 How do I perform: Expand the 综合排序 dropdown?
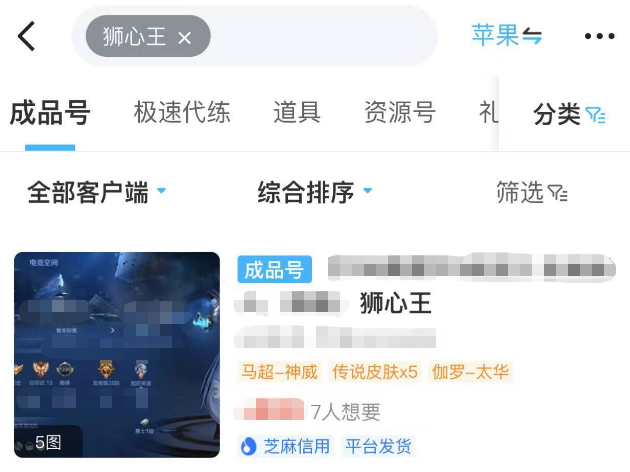coord(315,192)
